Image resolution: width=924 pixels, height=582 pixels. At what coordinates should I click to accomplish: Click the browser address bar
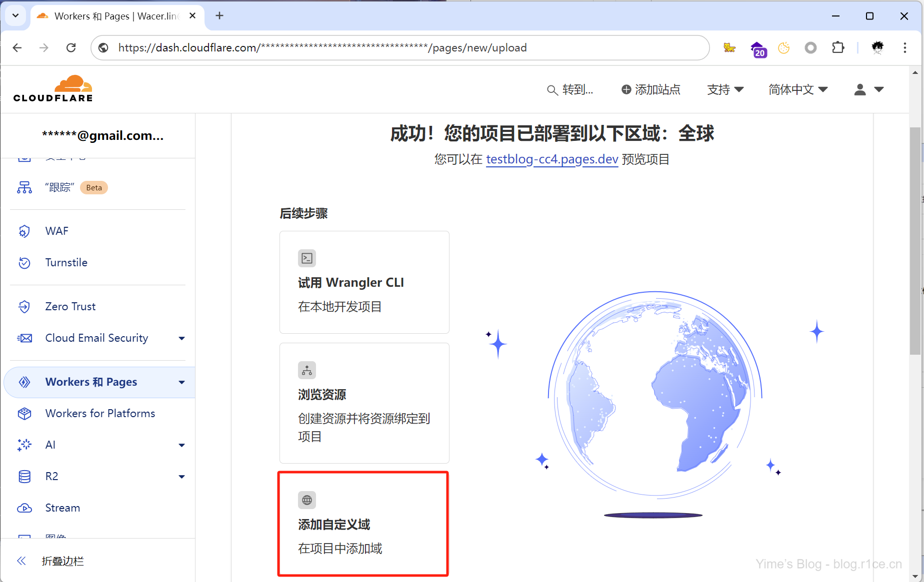[x=400, y=47]
